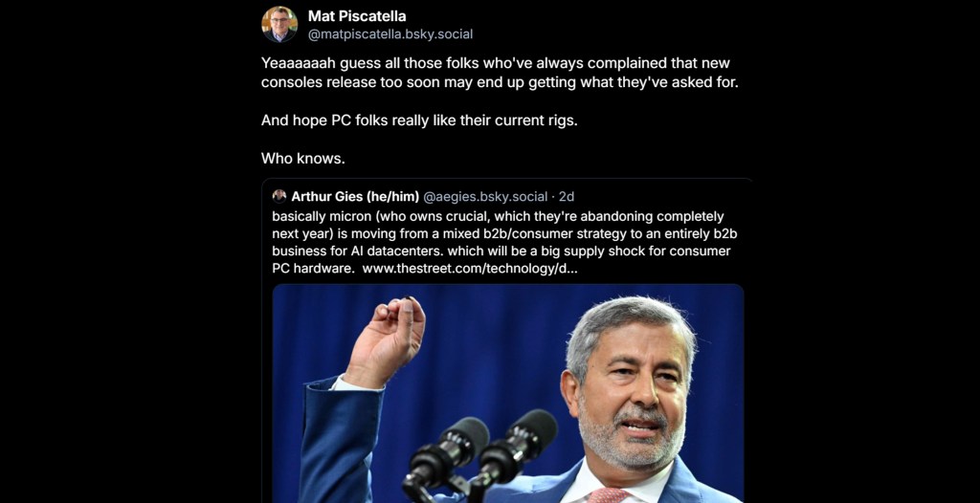980x503 pixels.
Task: Click the "And hope PC folks" sentence
Action: tap(419, 120)
